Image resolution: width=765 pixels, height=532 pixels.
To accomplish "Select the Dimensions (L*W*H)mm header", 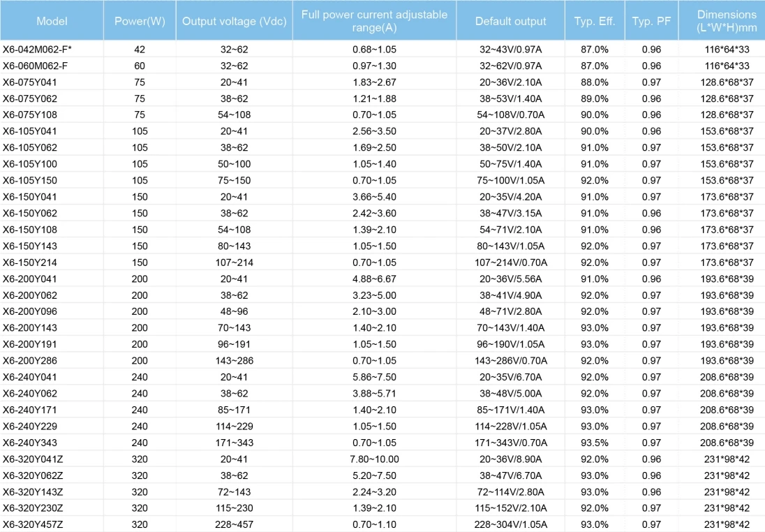I will [x=727, y=21].
